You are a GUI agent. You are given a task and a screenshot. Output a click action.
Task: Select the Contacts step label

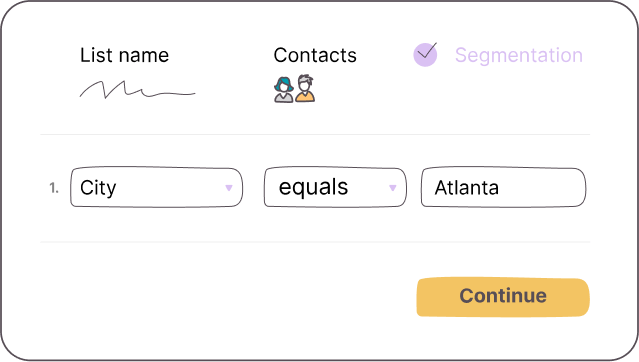pos(315,55)
